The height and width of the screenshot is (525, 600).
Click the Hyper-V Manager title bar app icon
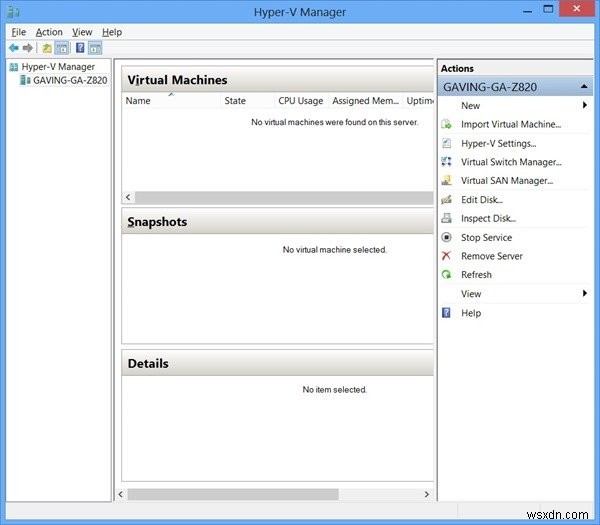[x=13, y=11]
